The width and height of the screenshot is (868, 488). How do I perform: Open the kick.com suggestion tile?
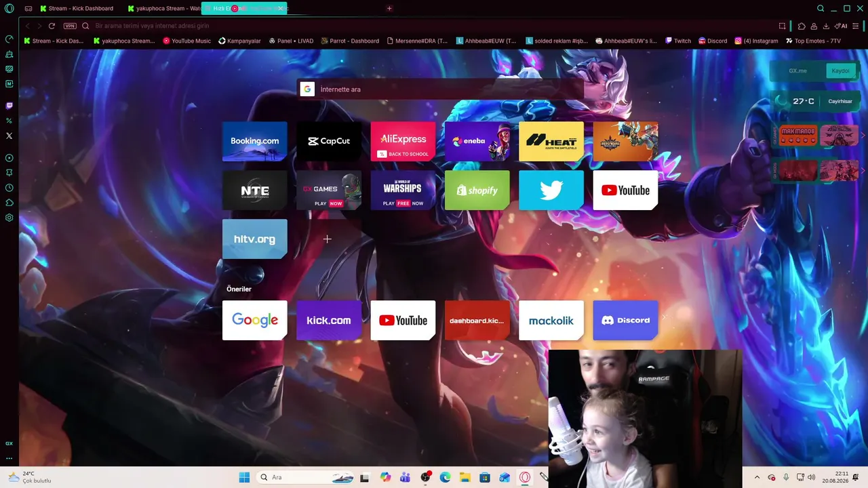[329, 321]
